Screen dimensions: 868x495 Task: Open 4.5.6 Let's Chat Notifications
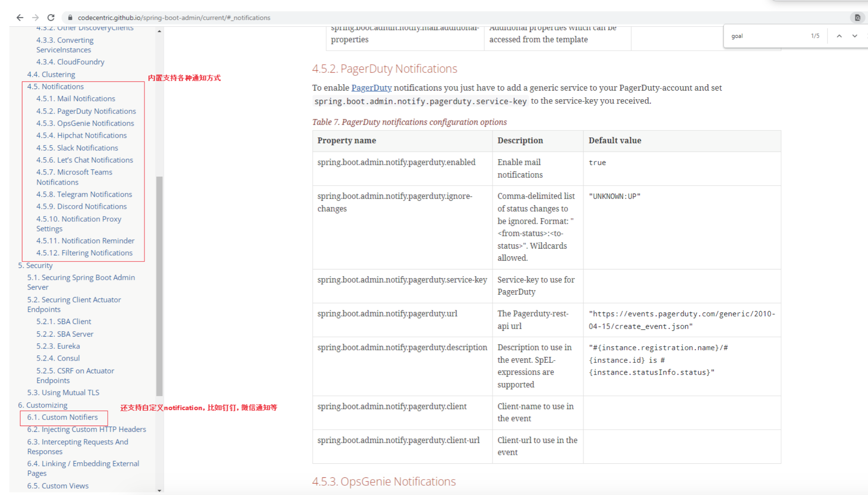pos(85,160)
